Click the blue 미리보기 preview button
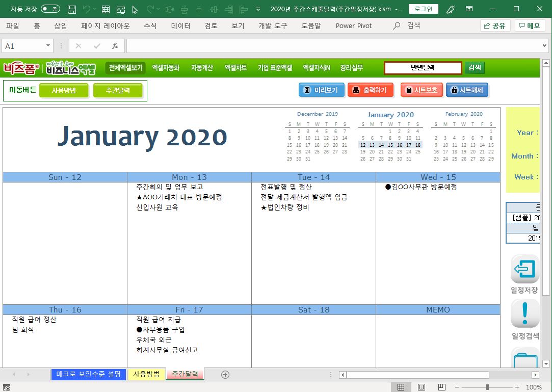 (x=321, y=90)
